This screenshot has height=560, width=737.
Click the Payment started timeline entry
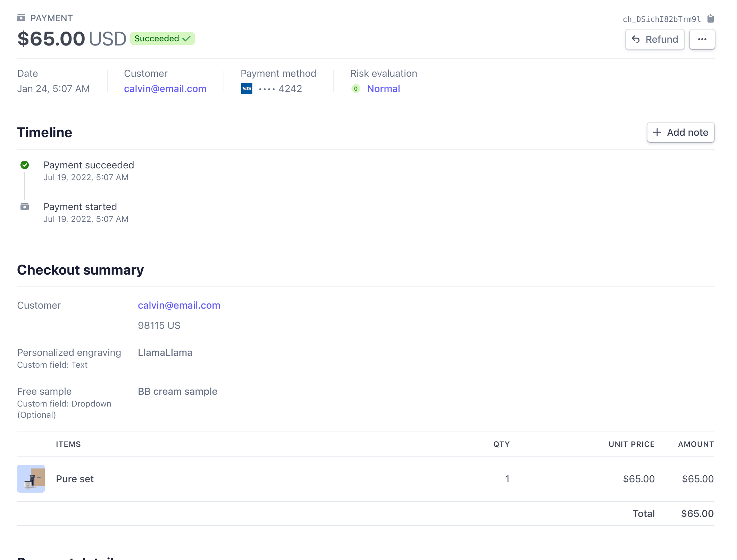(x=80, y=207)
